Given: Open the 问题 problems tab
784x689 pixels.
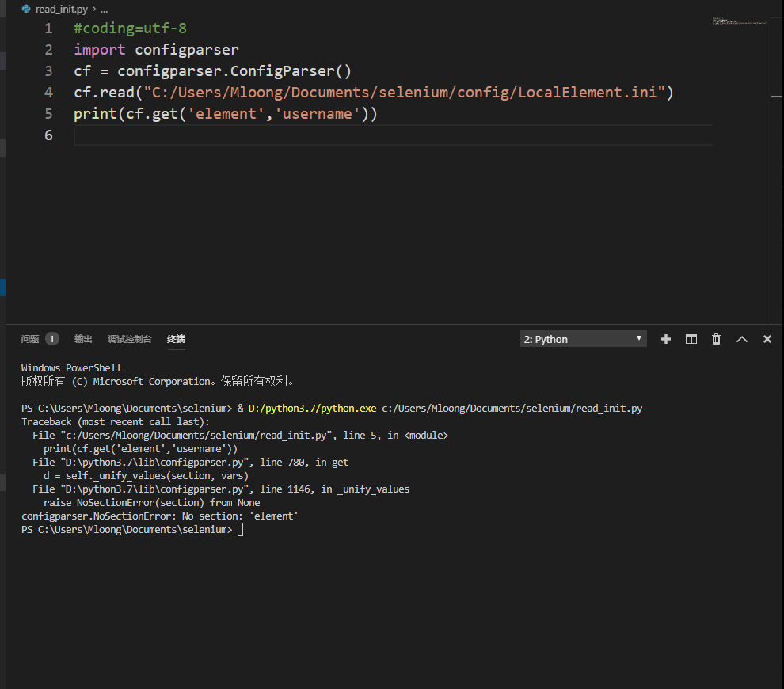Looking at the screenshot, I should [x=30, y=339].
